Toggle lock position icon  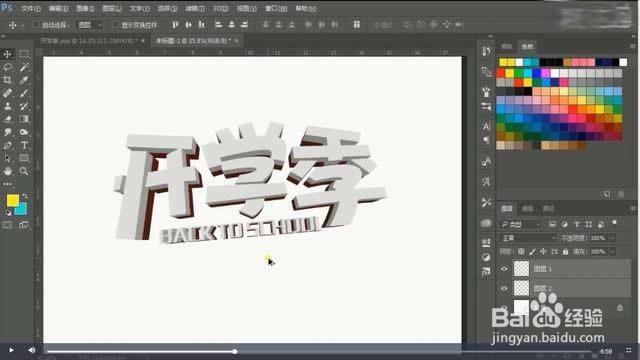click(543, 251)
